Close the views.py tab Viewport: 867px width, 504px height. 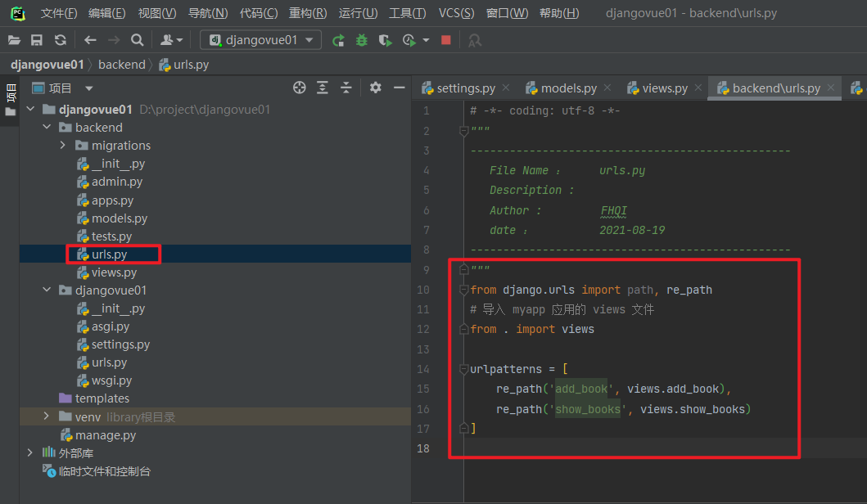(x=698, y=88)
